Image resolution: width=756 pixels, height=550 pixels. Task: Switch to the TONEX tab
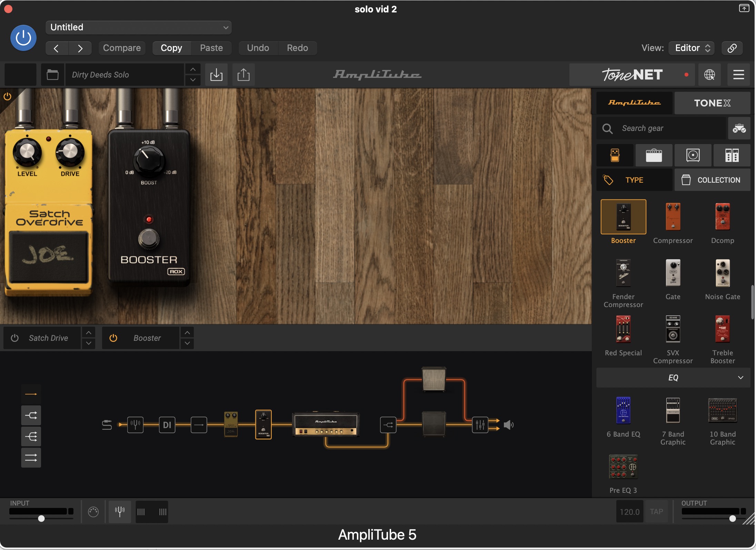point(712,103)
